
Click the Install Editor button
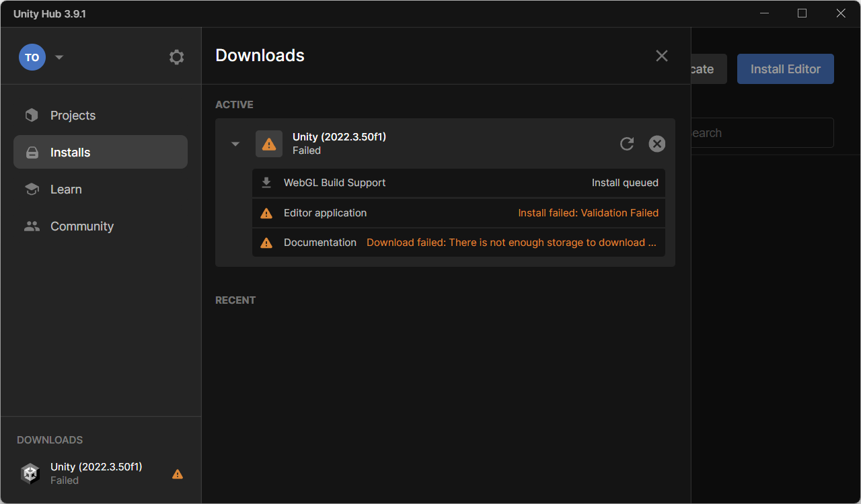786,69
